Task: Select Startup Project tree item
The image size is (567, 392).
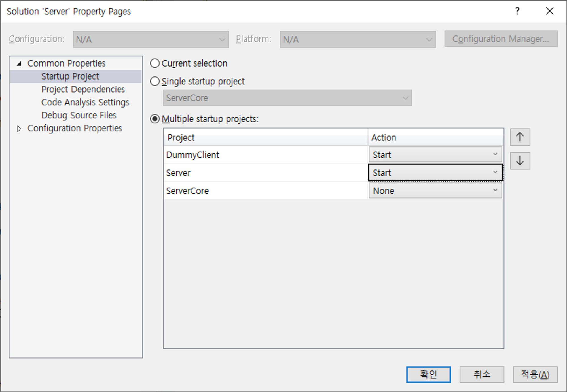Action: [x=70, y=76]
